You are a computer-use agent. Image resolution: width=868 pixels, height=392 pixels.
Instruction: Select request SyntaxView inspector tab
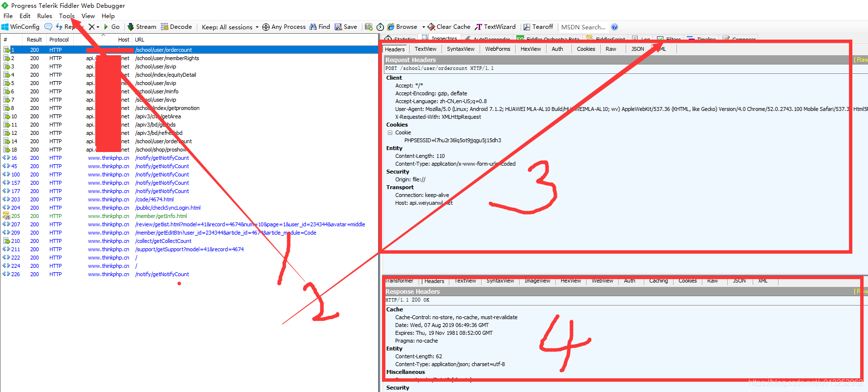[x=461, y=49]
